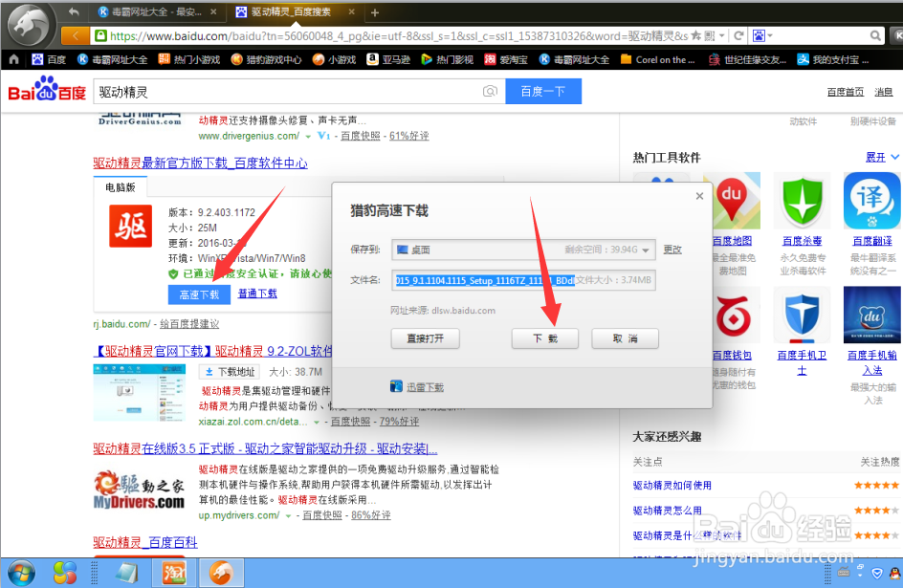This screenshot has height=588, width=903.
Task: Open 驱动精灵最新官方版下载_百度软件中心 result
Action: 201,163
